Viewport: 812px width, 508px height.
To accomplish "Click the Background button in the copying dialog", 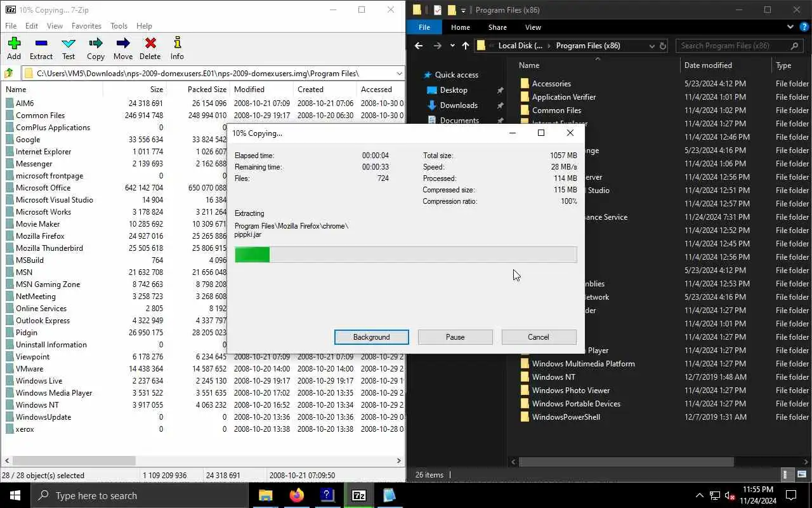I will click(x=372, y=337).
